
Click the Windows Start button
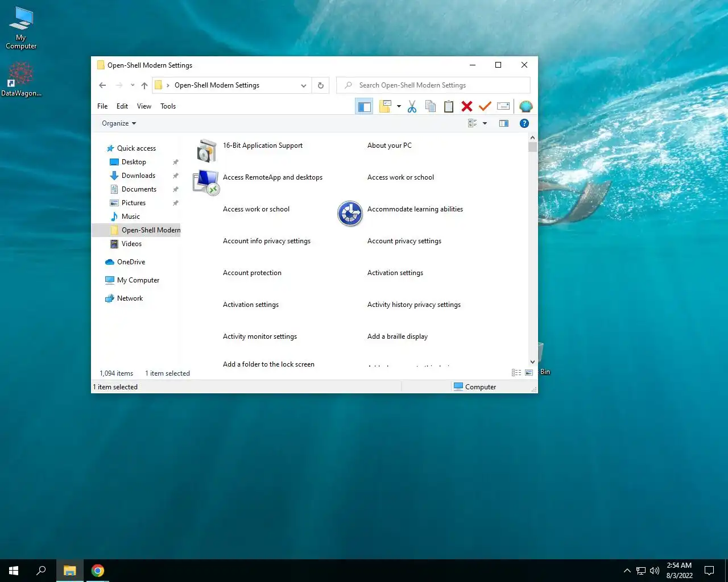(14, 571)
